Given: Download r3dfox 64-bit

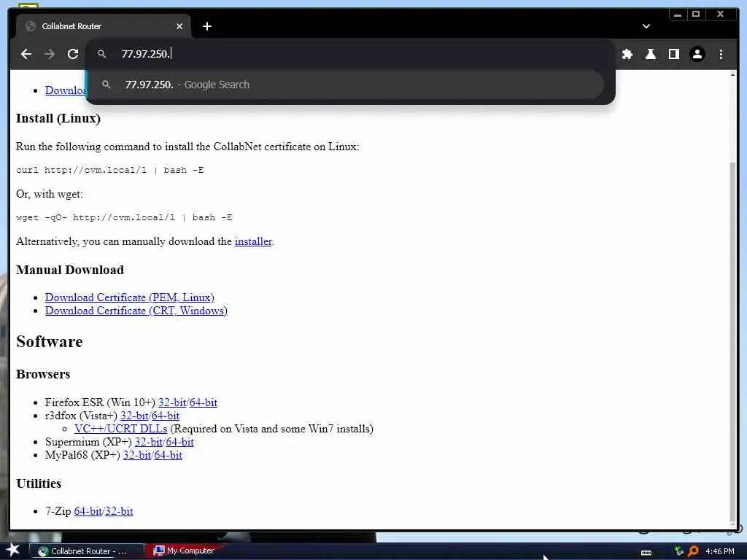Looking at the screenshot, I should click(166, 416).
